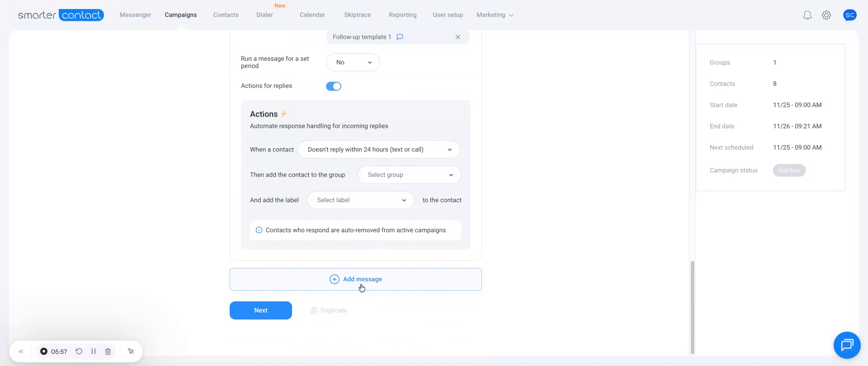Remove Follow-up template 1 with the X
This screenshot has height=366, width=868.
coord(458,37)
